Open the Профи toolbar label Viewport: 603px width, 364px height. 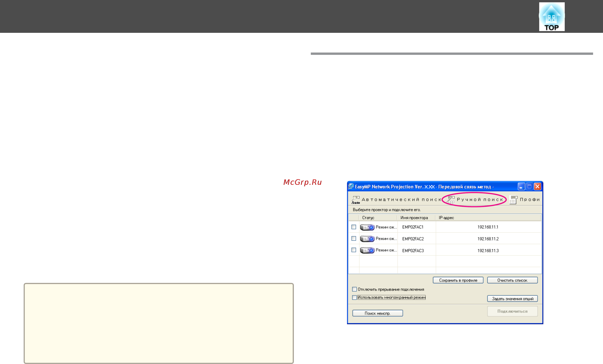[530, 199]
